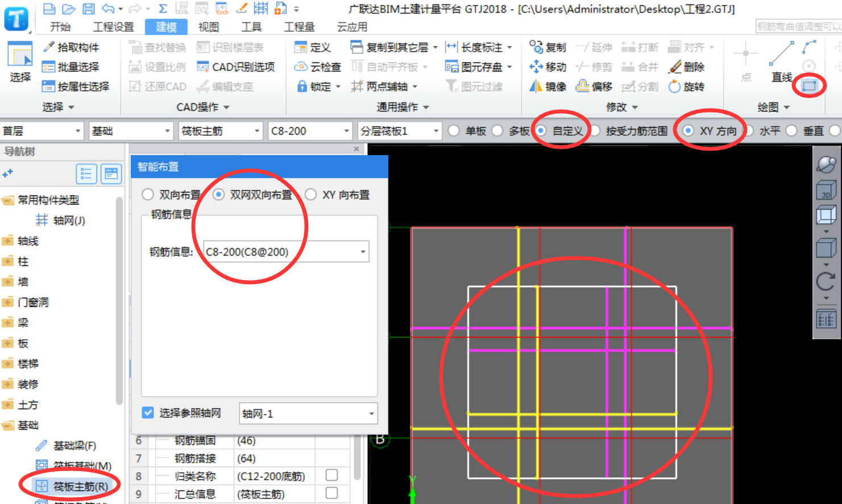This screenshot has height=504, width=842.
Task: Open the 工程量 ribbon tab
Action: [300, 27]
